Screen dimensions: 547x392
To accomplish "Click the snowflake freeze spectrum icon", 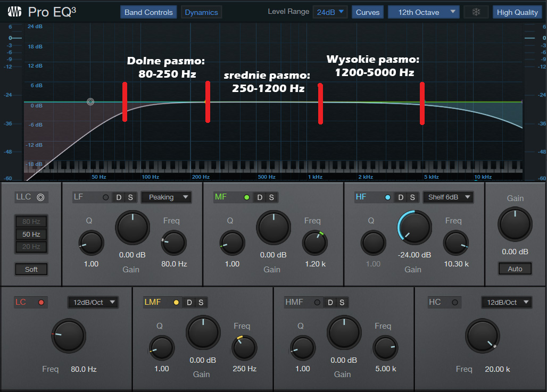I will (476, 12).
